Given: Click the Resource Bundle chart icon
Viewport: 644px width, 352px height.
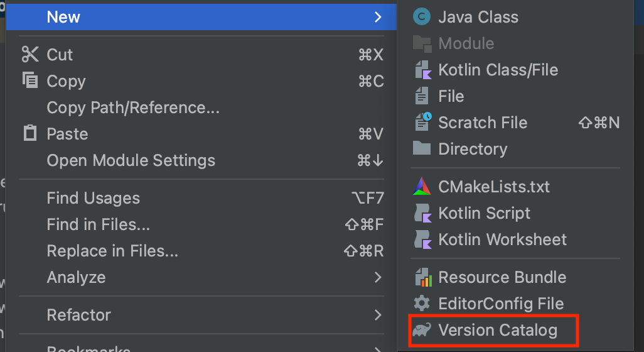Looking at the screenshot, I should tap(422, 277).
